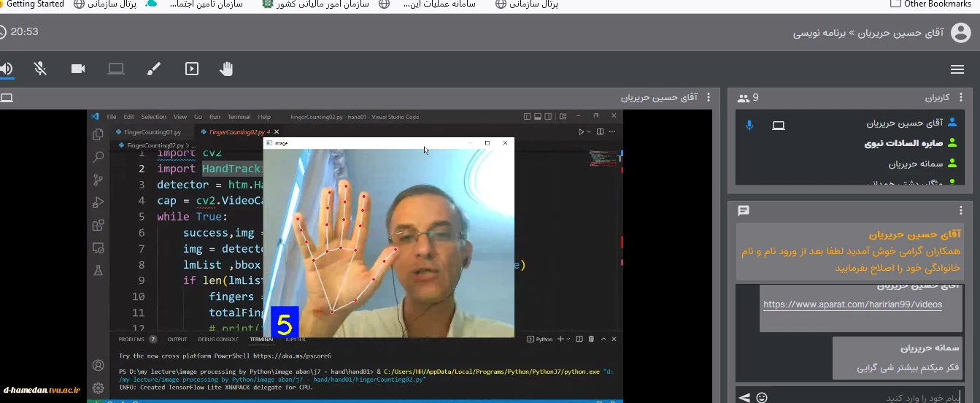Open the Explorer icon in the VS Code activity bar
This screenshot has width=980, height=403.
(98, 134)
